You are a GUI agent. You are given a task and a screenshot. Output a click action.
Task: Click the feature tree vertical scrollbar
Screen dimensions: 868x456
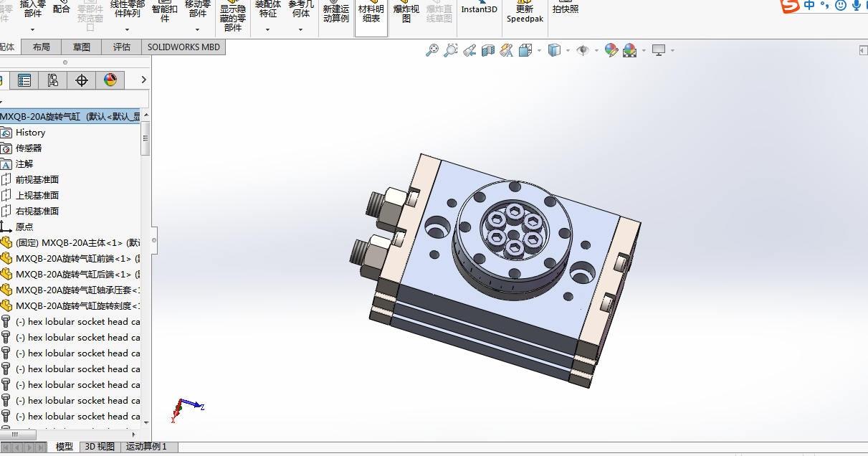[x=146, y=138]
